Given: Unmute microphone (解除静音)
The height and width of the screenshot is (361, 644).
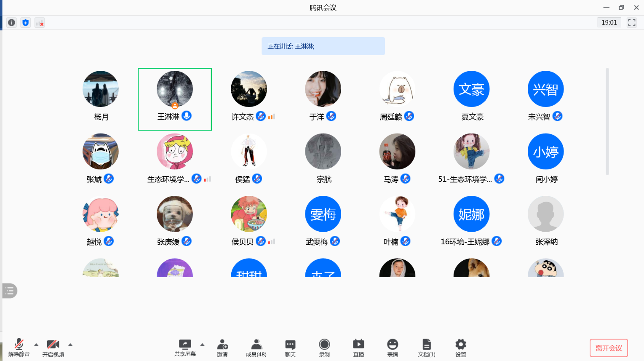Looking at the screenshot, I should tap(19, 348).
